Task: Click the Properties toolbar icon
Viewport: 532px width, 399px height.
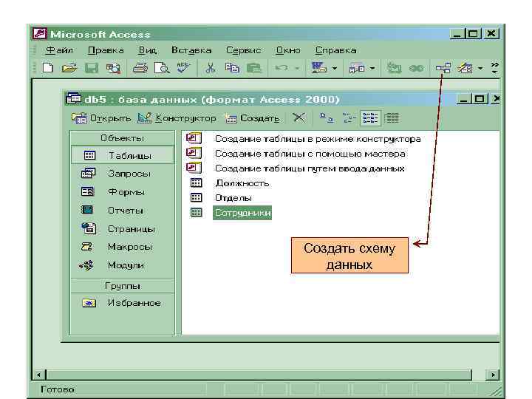Action: 416,69
